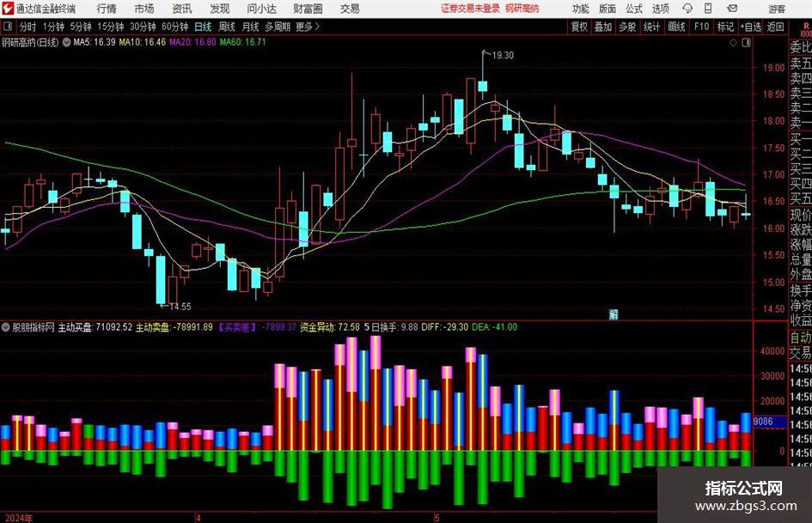Expand dropdown beside 钢研高纳(日线) label
This screenshot has height=523, width=812.
tap(67, 42)
